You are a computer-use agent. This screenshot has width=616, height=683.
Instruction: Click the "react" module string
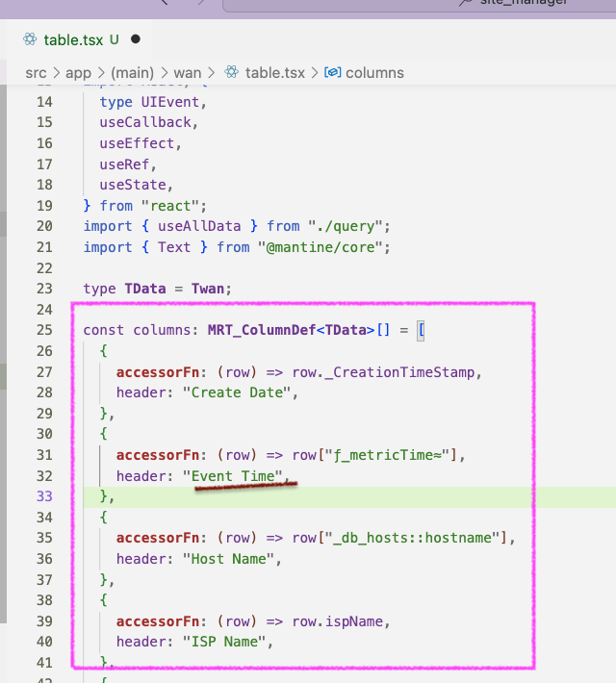[170, 206]
